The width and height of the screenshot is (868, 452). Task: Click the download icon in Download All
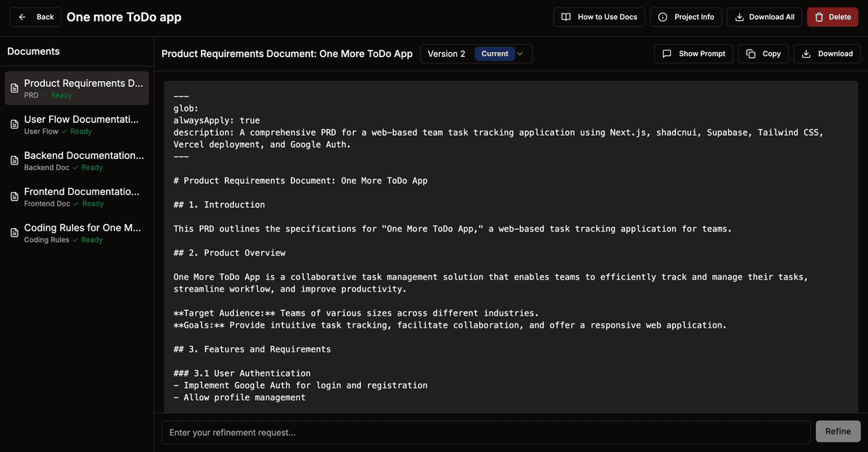point(739,17)
